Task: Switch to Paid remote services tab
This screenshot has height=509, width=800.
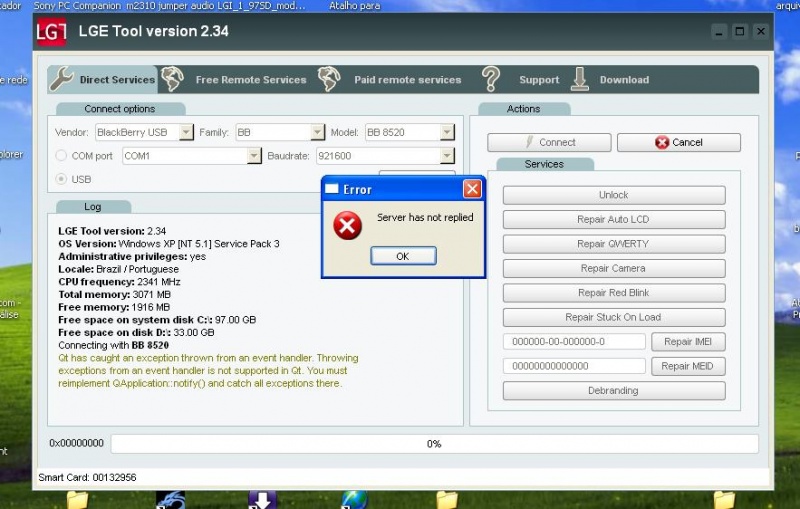Action: [408, 80]
